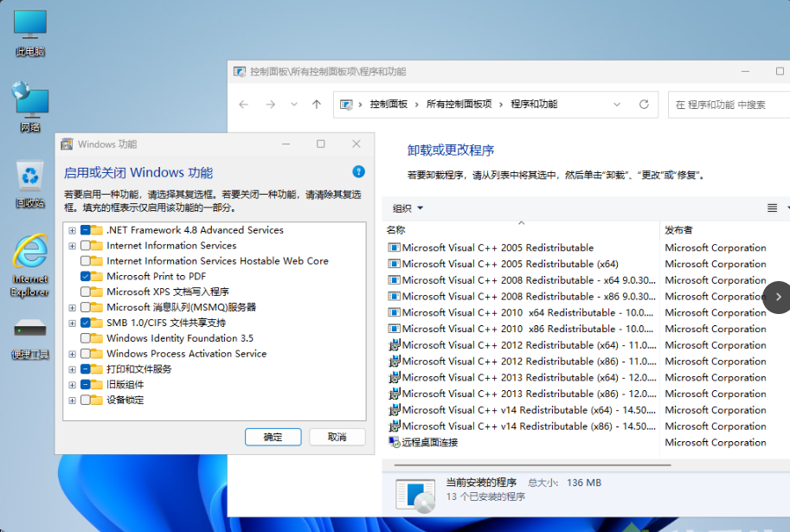
Task: Expand the Internet Information Services node
Action: [x=73, y=245]
